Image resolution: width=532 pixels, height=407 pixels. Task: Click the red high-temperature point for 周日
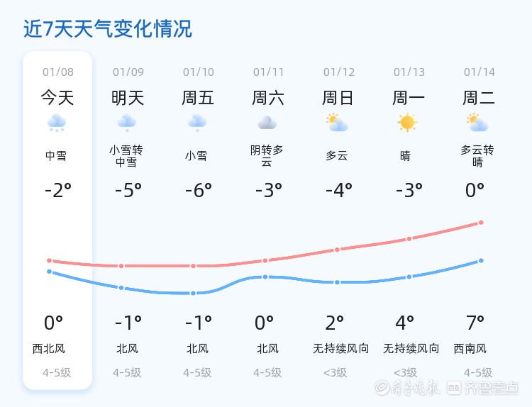tap(337, 250)
